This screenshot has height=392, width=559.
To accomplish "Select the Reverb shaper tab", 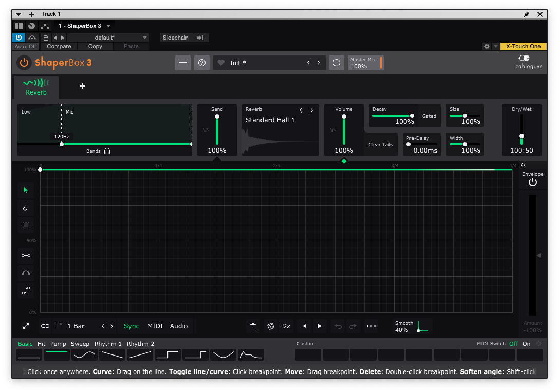I will 36,87.
